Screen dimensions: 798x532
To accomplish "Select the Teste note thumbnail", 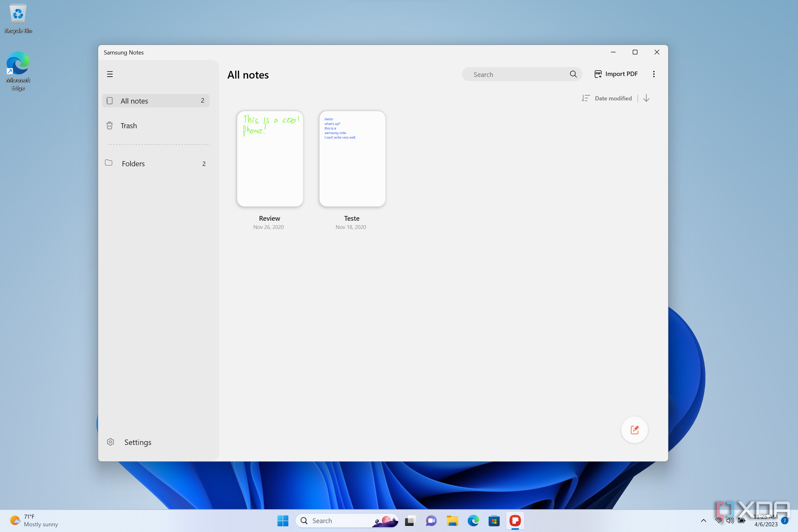I will point(351,158).
